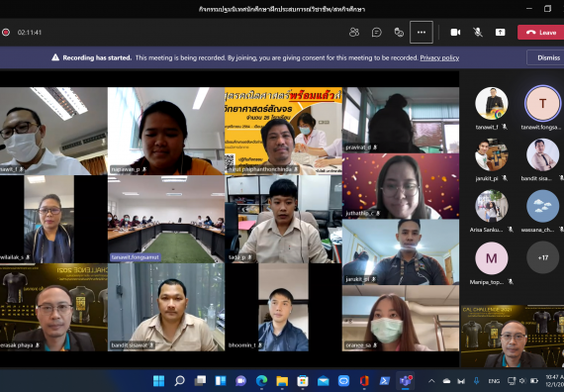The image size is (564, 392).
Task: Open Task View from the taskbar
Action: (x=200, y=380)
